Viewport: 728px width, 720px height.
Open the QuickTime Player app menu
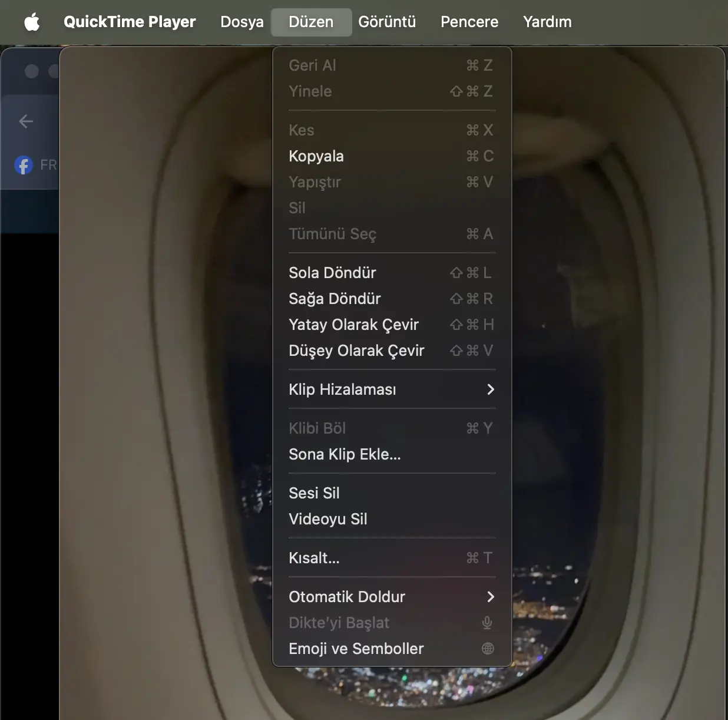pos(130,22)
